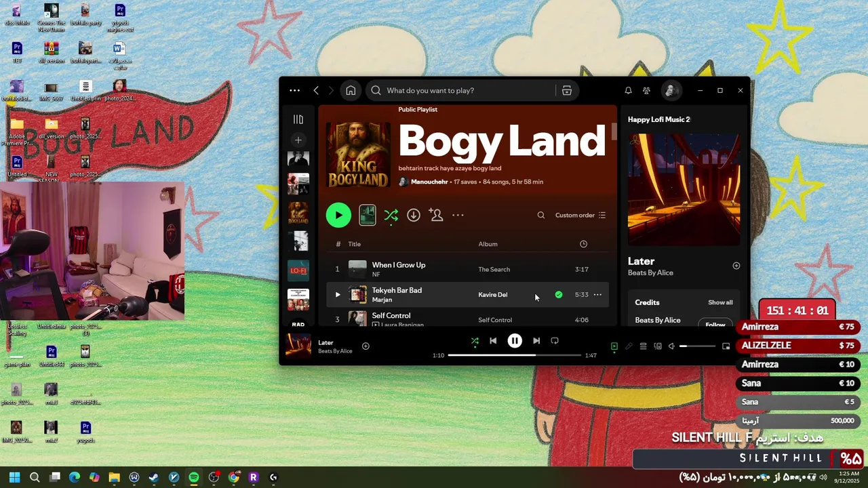Open more options for Tekyeh Bar Bad
The width and height of the screenshot is (868, 488).
[x=597, y=295]
